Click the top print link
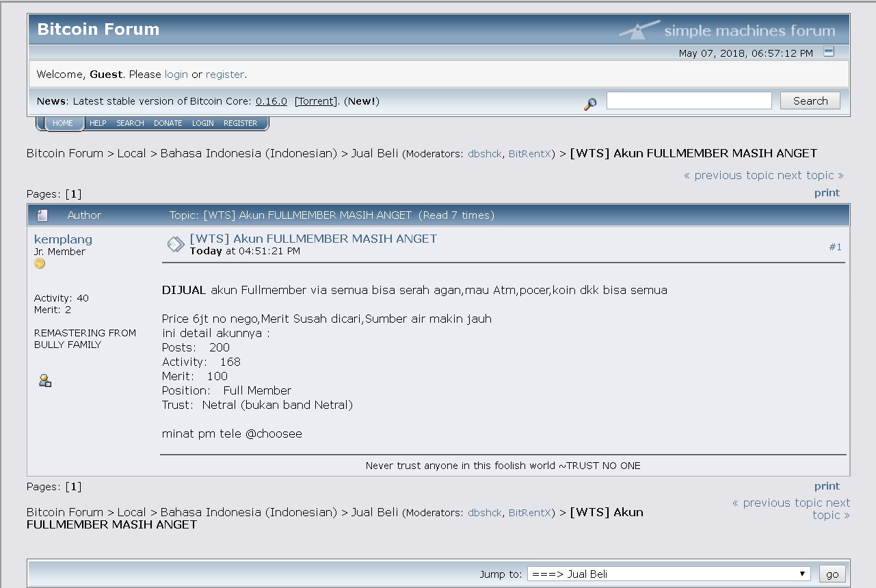 pos(827,193)
